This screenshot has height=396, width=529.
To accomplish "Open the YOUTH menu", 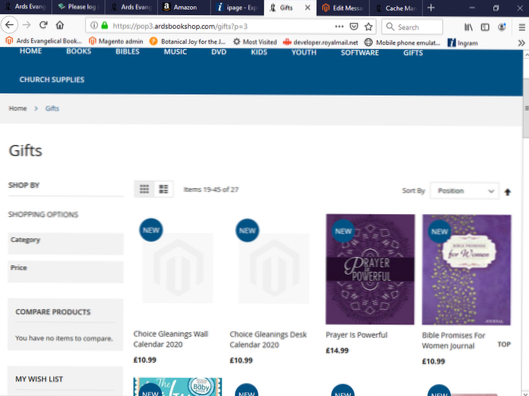I will [304, 53].
